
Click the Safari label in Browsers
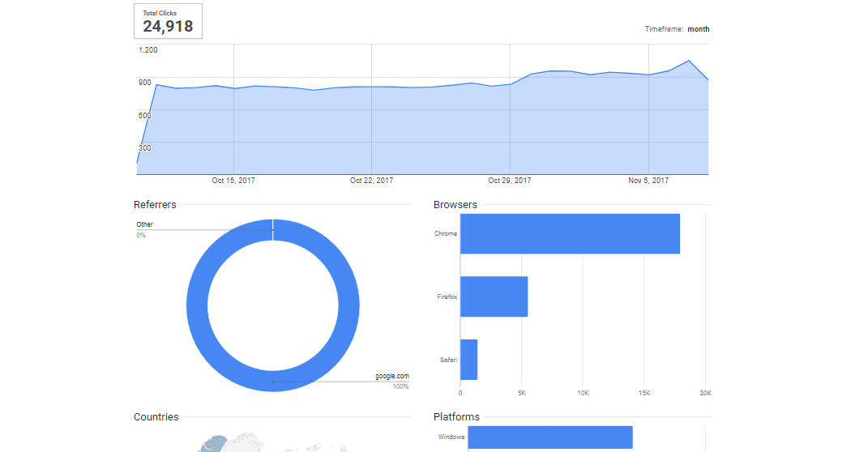(448, 360)
